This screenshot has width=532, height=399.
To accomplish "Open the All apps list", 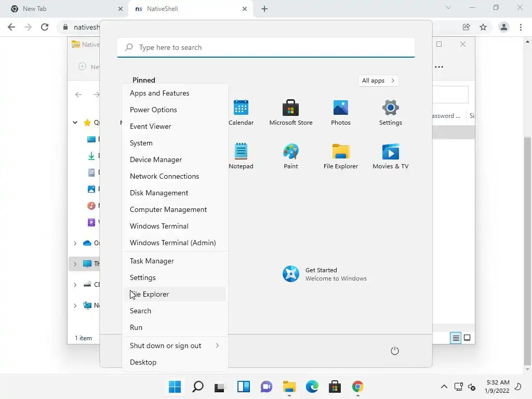I will [x=378, y=81].
